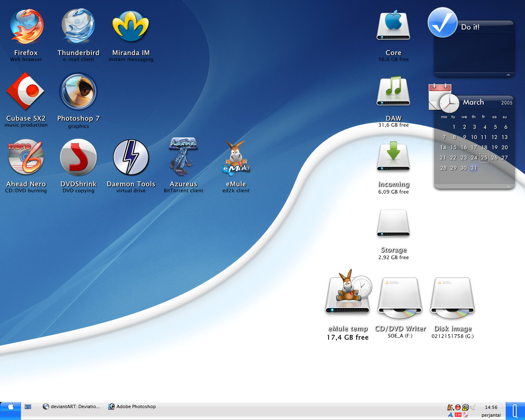The height and width of the screenshot is (420, 525).
Task: Launch Daemon Tools virtual drive
Action: tap(131, 157)
